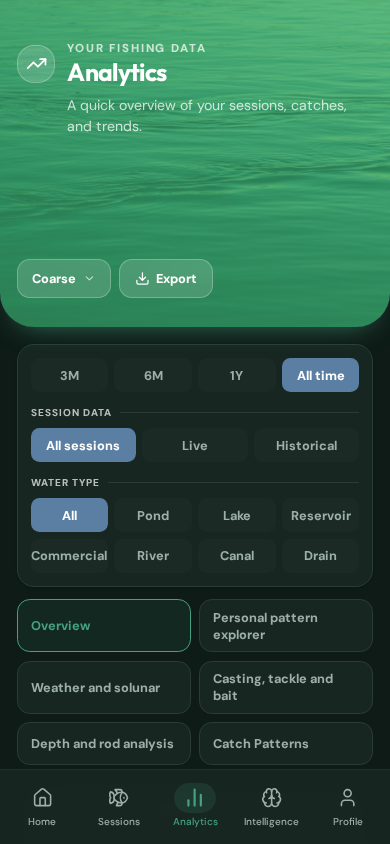Click the WATER TYPE section label

click(x=65, y=483)
